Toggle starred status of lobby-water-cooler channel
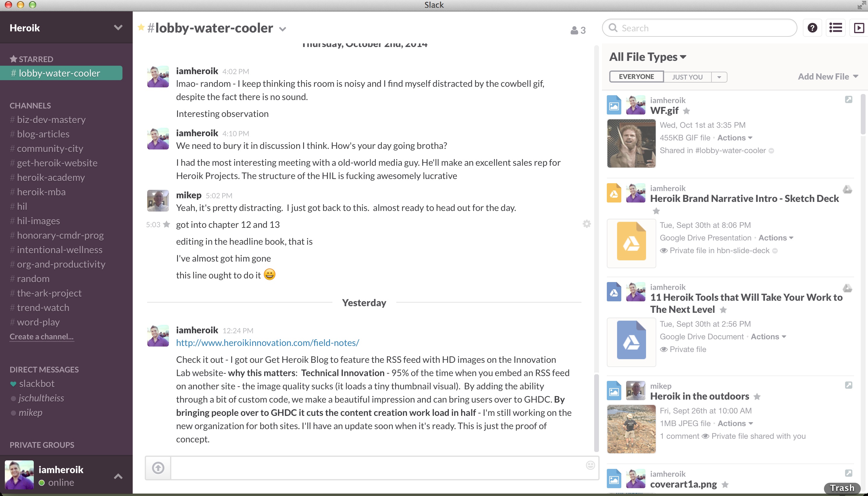Image resolution: width=868 pixels, height=496 pixels. (x=140, y=27)
